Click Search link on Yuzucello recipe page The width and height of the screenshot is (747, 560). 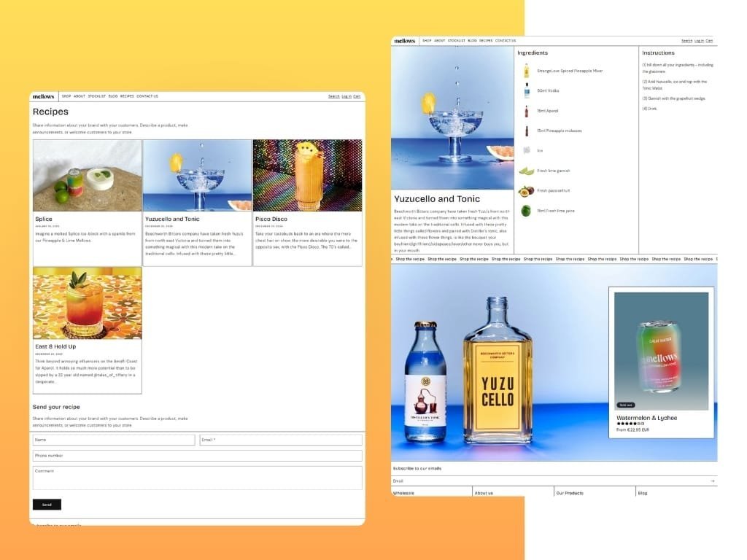(687, 41)
